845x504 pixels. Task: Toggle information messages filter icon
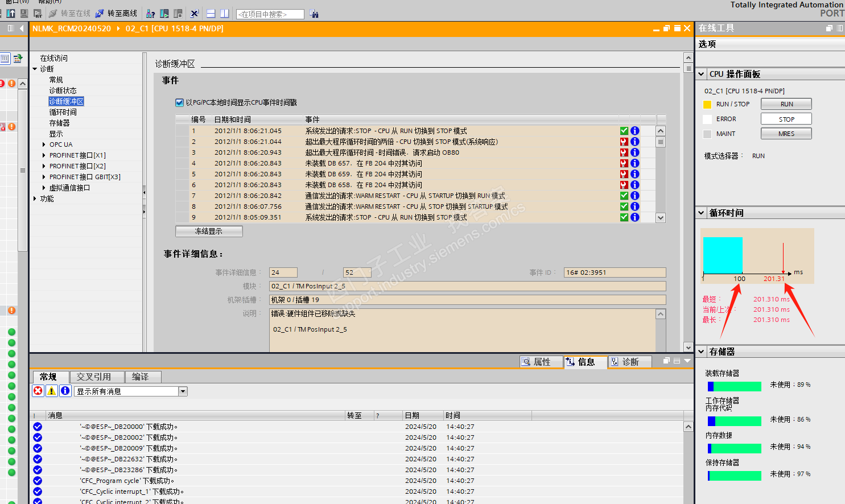tap(65, 391)
